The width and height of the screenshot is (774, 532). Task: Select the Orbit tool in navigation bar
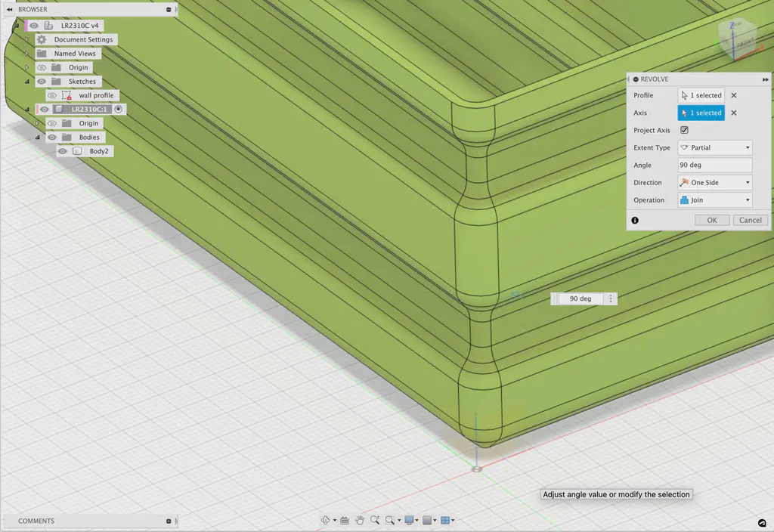[325, 520]
